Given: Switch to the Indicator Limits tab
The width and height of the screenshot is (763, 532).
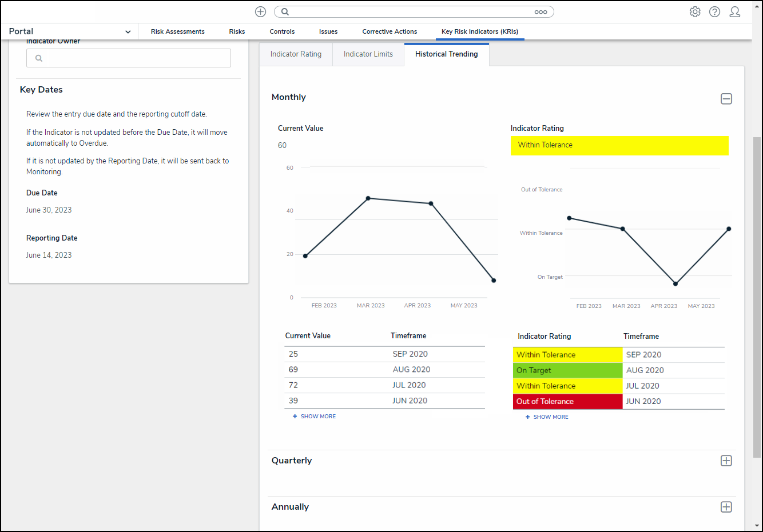Looking at the screenshot, I should point(368,54).
